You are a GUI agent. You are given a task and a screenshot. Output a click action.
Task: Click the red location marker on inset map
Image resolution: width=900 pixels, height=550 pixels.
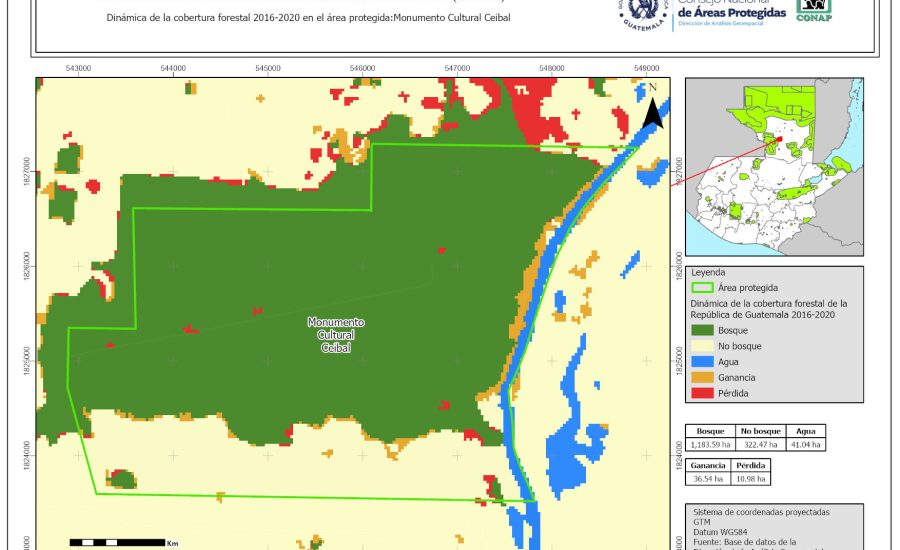coord(779,140)
